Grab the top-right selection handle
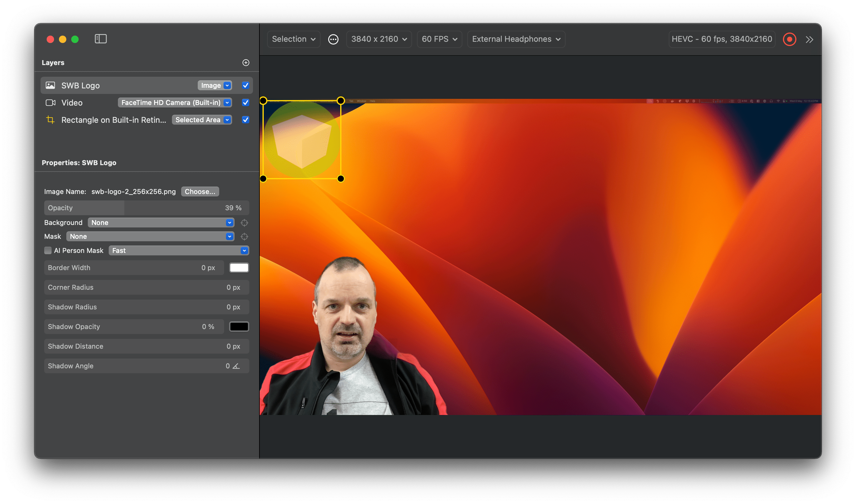Image resolution: width=856 pixels, height=504 pixels. coord(341,101)
